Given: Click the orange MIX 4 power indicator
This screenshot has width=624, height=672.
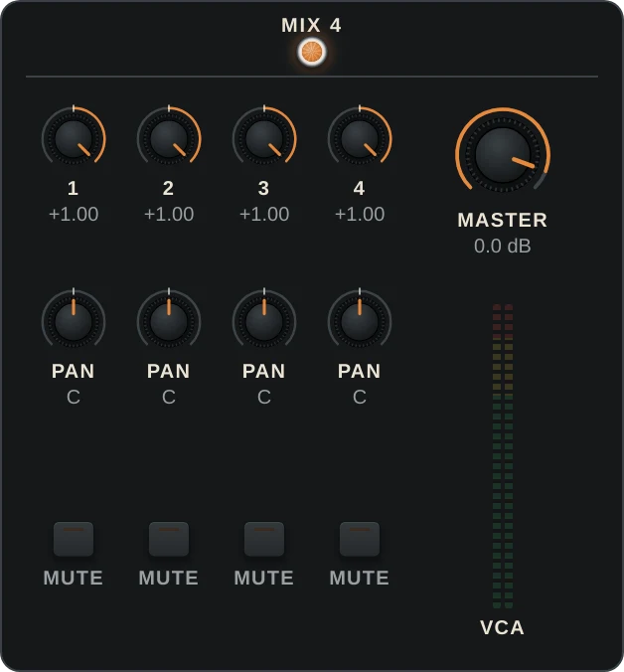Looking at the screenshot, I should (312, 52).
